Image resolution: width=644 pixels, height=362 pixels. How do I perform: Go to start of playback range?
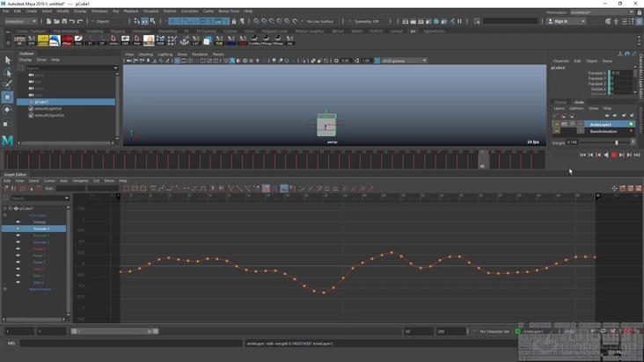[x=583, y=155]
